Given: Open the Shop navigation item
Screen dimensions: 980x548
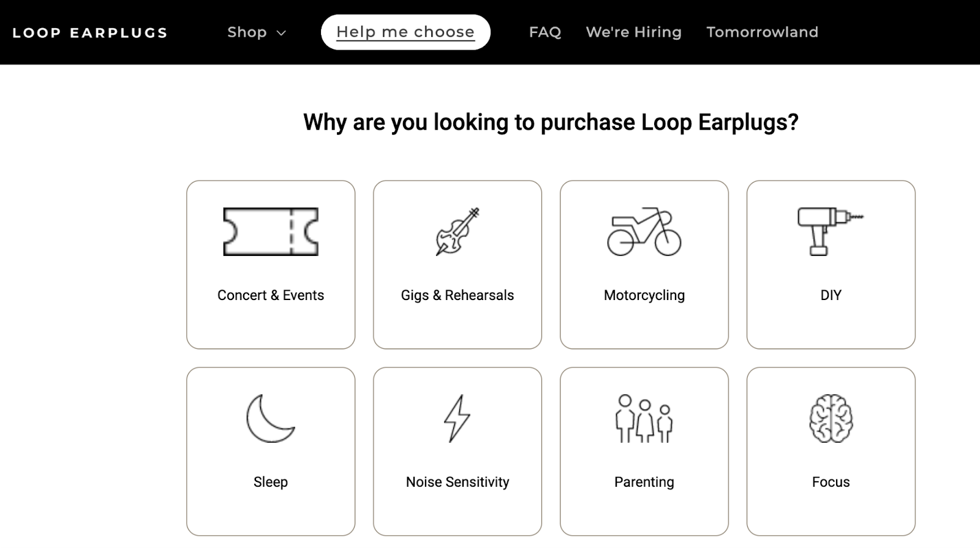Looking at the screenshot, I should point(247,32).
